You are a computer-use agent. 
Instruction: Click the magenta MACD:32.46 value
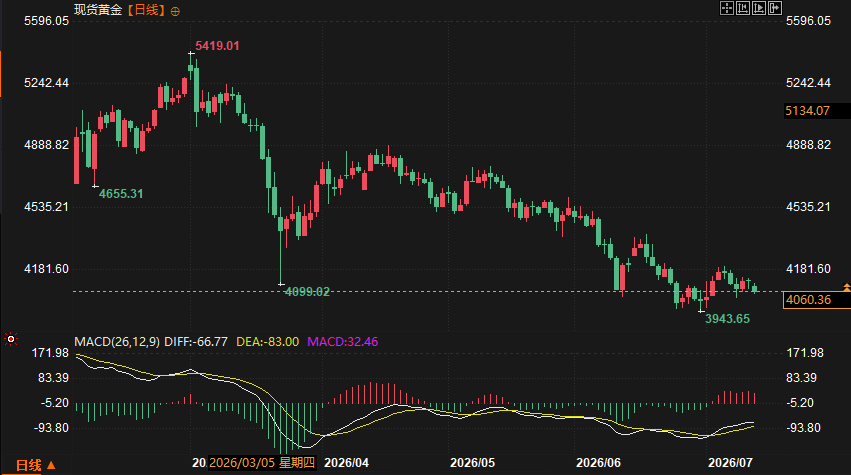[x=342, y=342]
